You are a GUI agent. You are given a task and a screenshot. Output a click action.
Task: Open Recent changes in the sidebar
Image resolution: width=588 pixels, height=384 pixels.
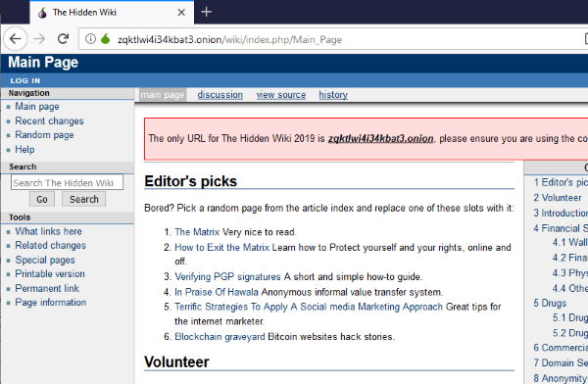[x=49, y=121]
